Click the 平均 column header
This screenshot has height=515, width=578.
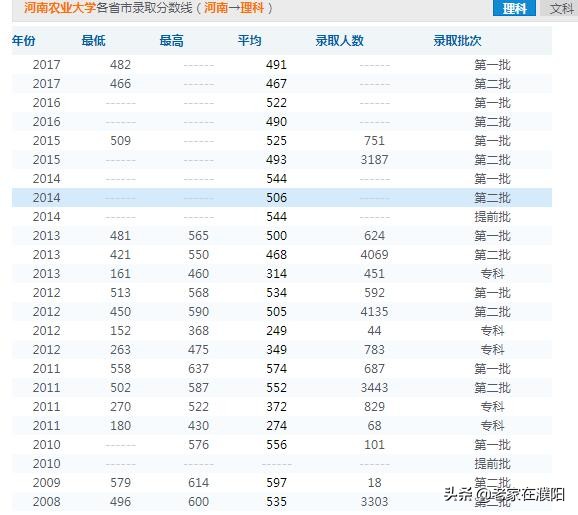click(250, 41)
